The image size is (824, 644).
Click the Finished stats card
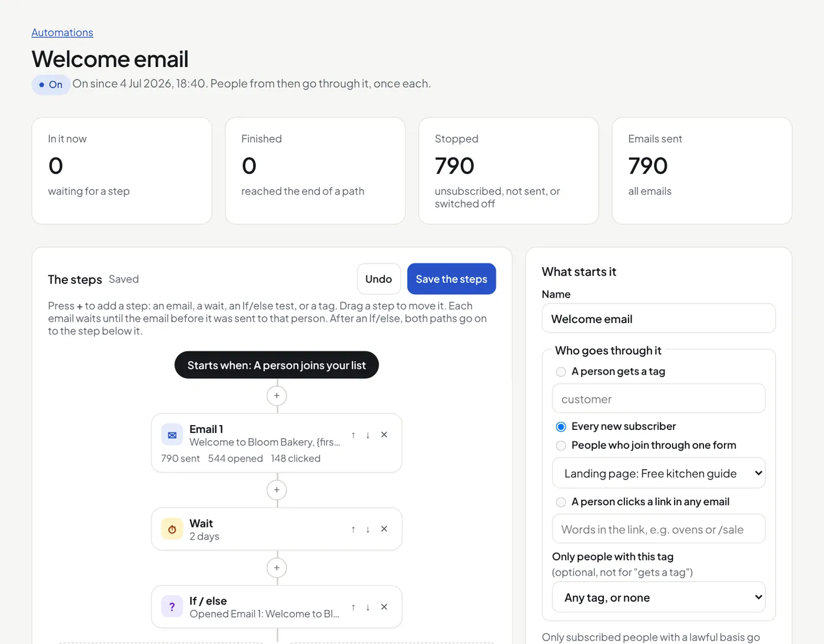tap(315, 171)
